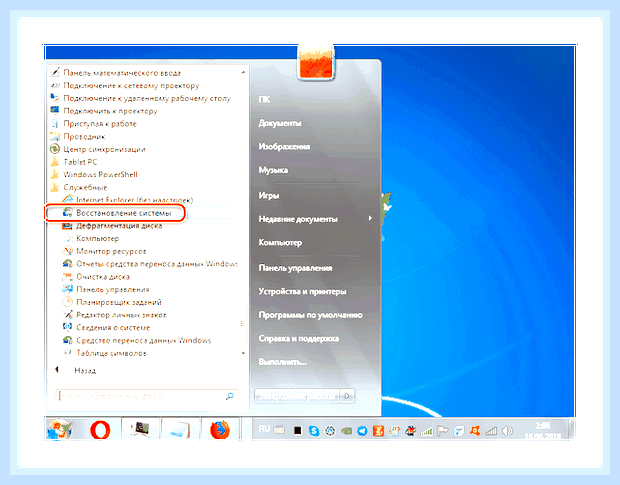The image size is (620, 485).
Task: Click the RU language indicator
Action: 264,429
